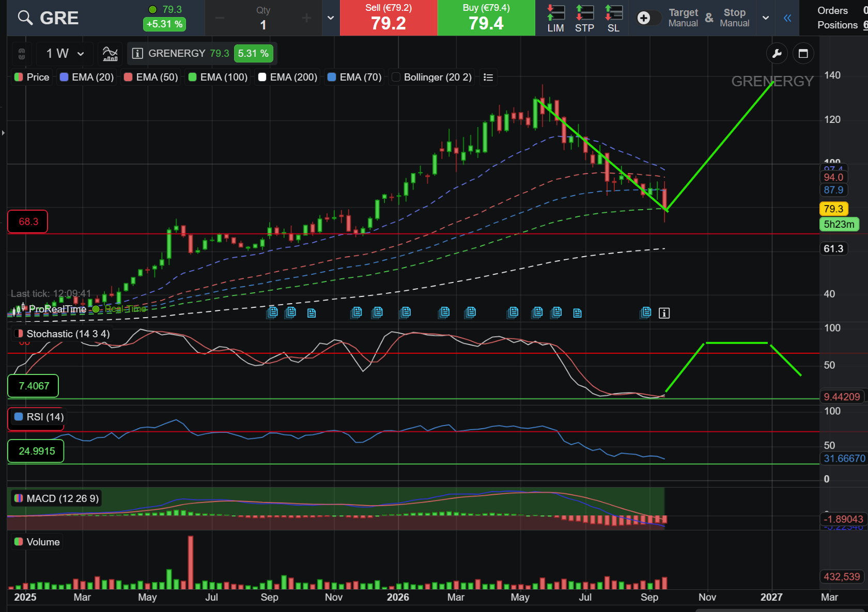
Task: Click the +5.31 % change badge in header
Action: pyautogui.click(x=164, y=24)
